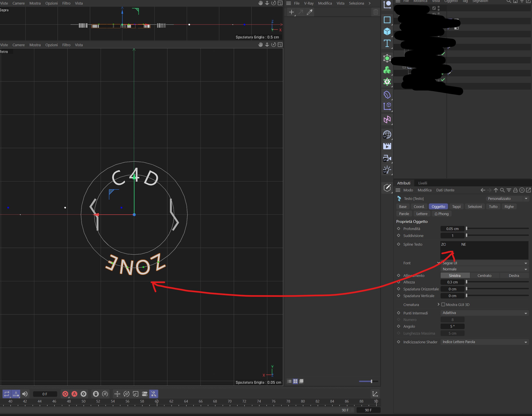Click the eyedropper icon in material manager
The image size is (532, 416).
[x=310, y=12]
